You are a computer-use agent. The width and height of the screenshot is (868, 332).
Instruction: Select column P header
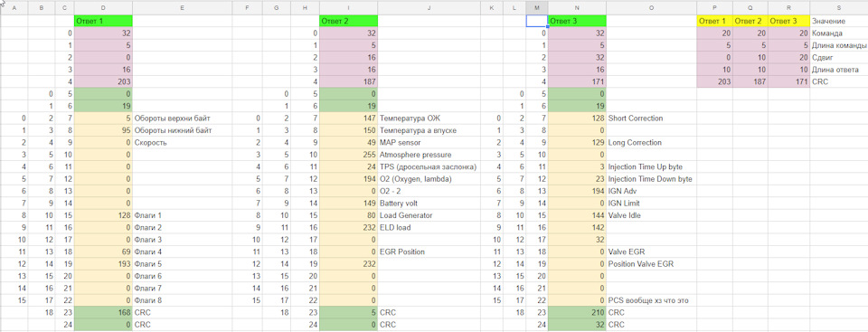tap(714, 8)
